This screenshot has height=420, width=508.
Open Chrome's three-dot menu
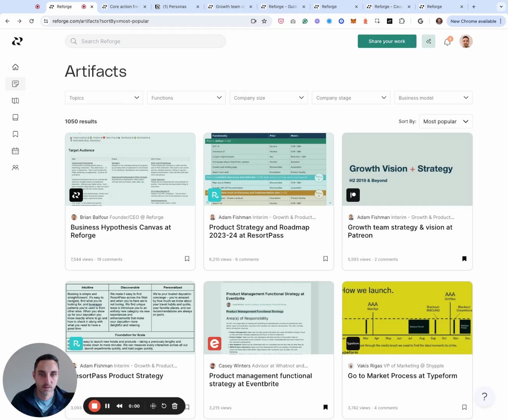501,21
